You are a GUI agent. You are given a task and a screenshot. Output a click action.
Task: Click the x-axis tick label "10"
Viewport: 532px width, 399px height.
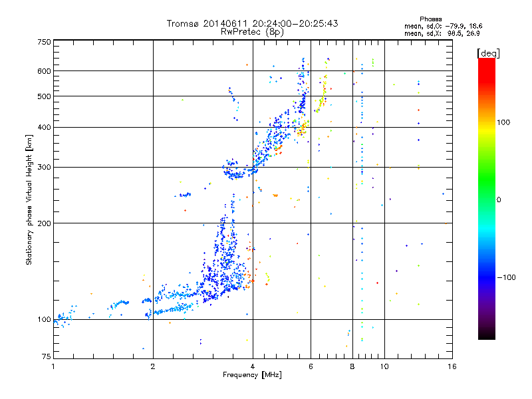tap(384, 366)
